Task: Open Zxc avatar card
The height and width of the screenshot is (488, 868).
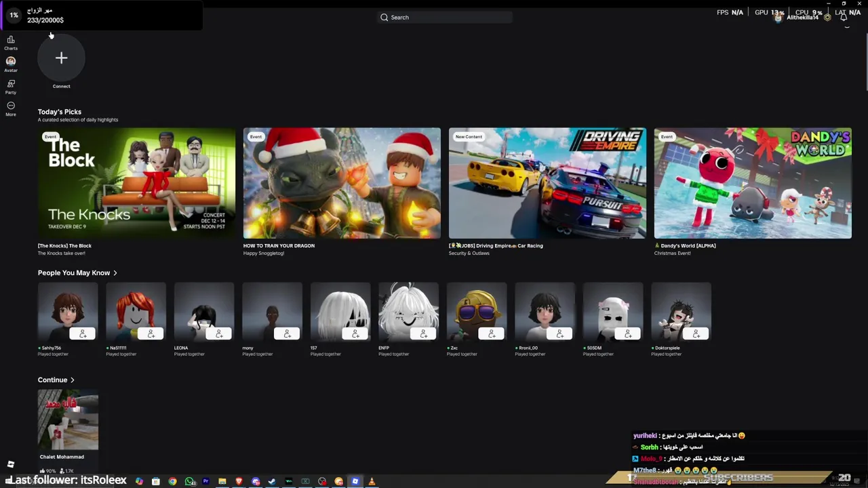Action: (x=477, y=312)
